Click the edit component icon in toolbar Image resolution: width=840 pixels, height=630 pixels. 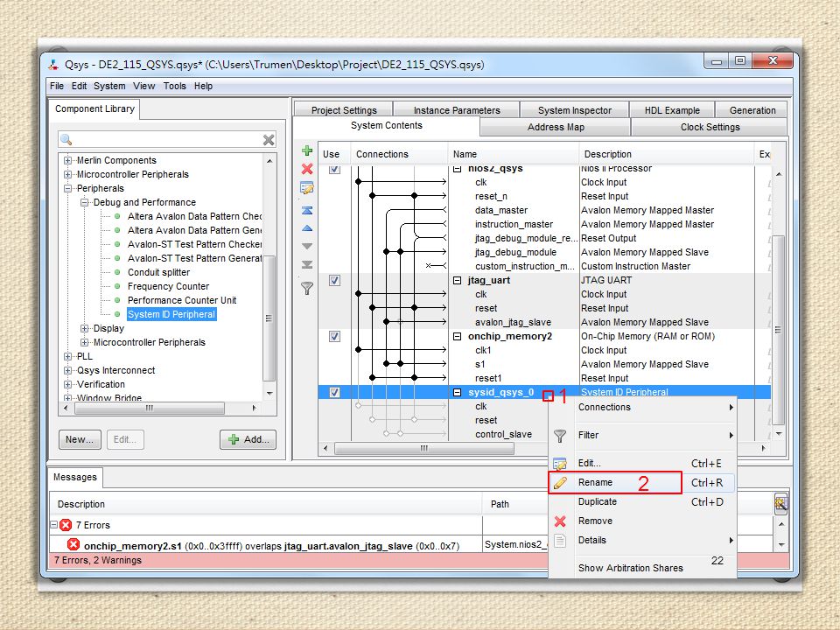[x=307, y=188]
